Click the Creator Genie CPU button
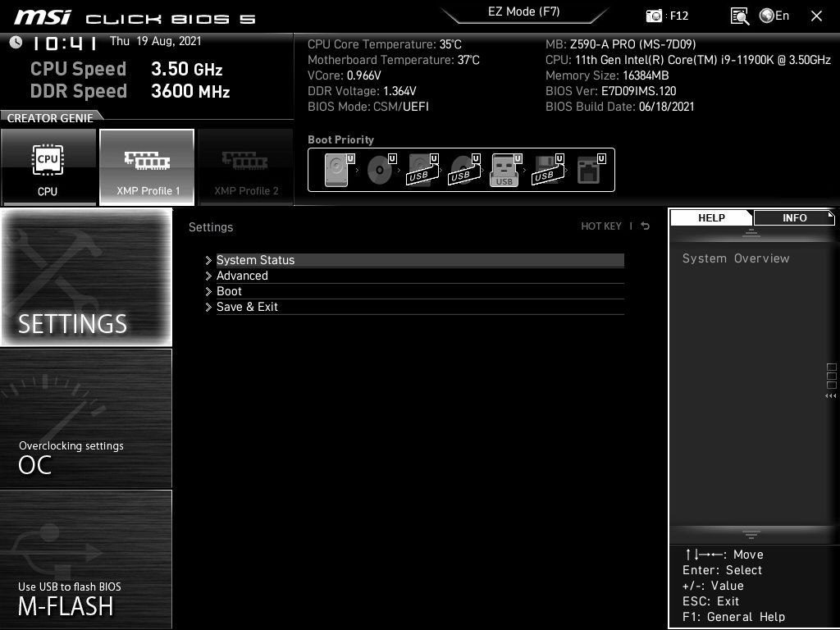Viewport: 840px width, 630px height. coord(48,167)
